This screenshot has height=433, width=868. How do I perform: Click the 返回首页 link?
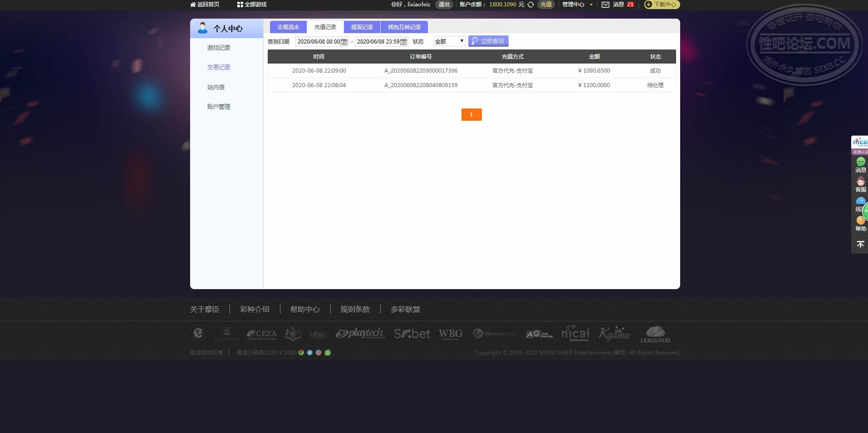click(208, 5)
